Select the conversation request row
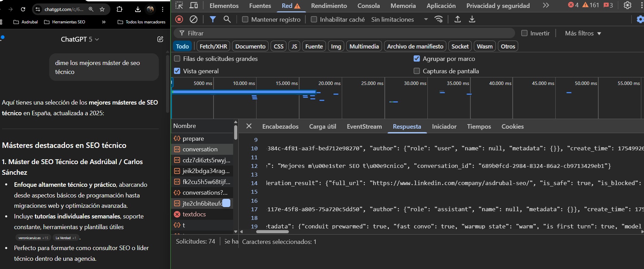The height and width of the screenshot is (269, 644). 203,149
